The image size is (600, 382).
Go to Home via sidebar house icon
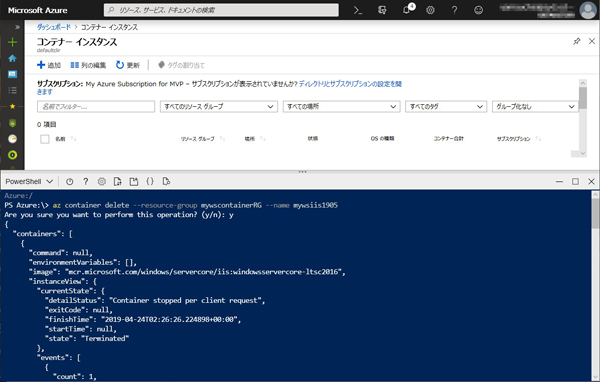13,58
